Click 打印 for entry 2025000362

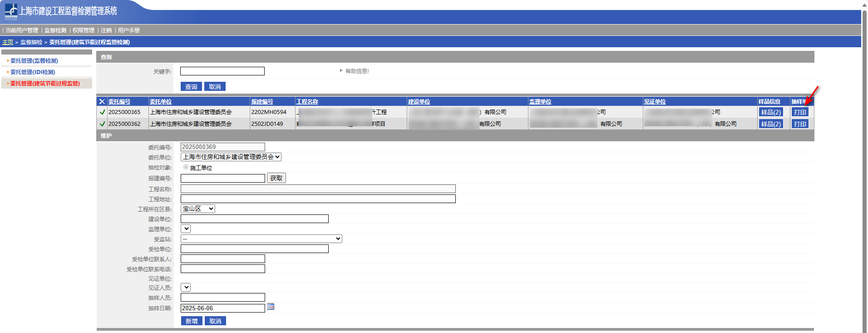[x=800, y=124]
